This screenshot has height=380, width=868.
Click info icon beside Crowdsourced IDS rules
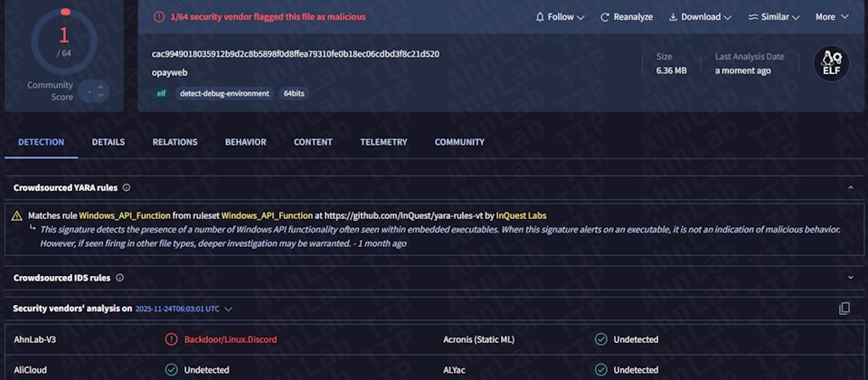pos(119,278)
